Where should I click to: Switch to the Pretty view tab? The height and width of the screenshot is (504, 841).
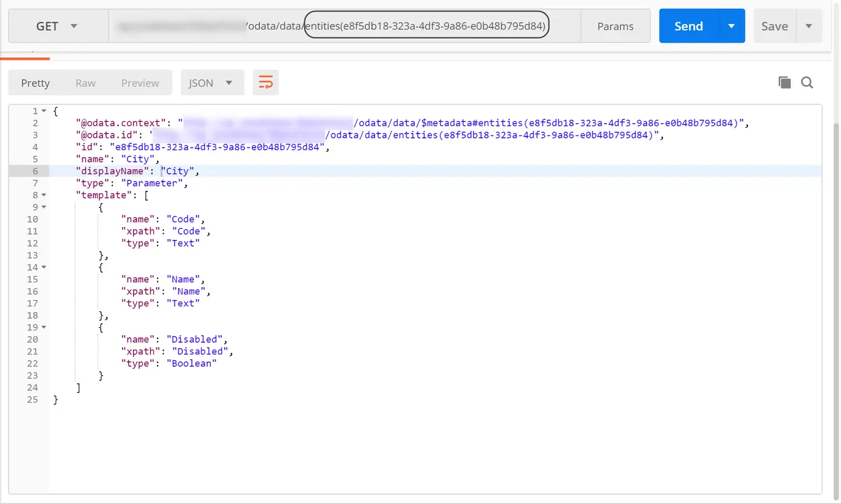tap(35, 83)
